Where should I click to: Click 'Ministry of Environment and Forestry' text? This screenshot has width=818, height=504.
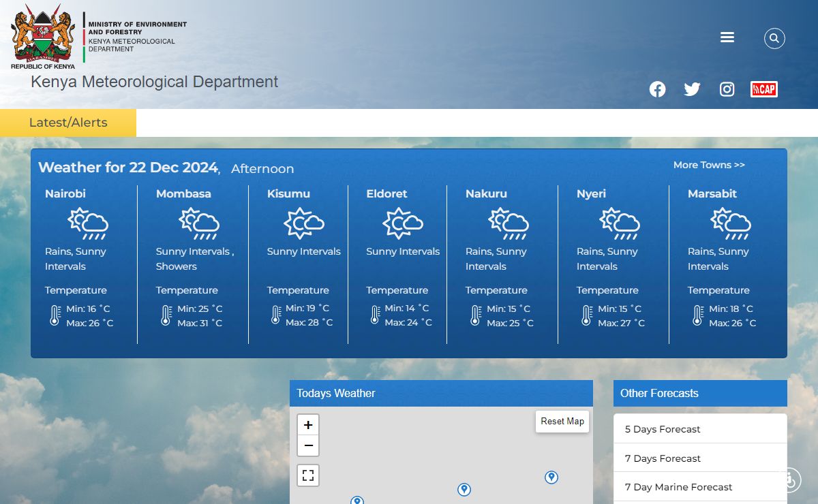(x=137, y=28)
